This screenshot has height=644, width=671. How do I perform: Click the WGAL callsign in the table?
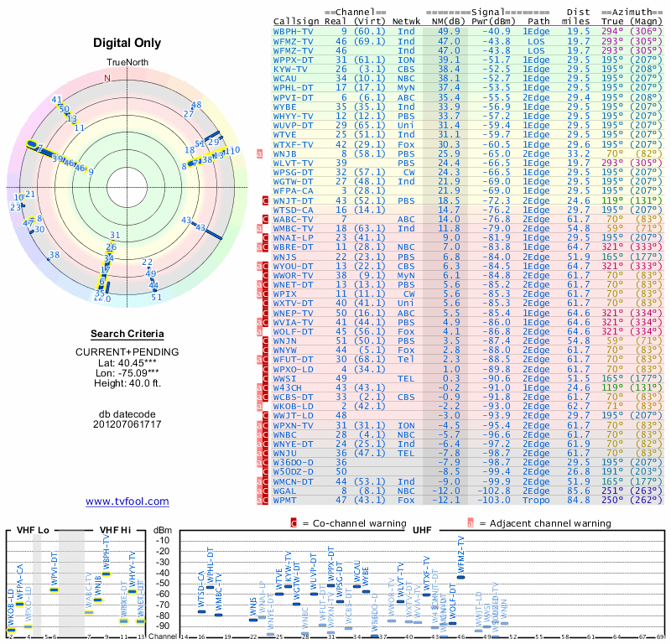(x=284, y=491)
